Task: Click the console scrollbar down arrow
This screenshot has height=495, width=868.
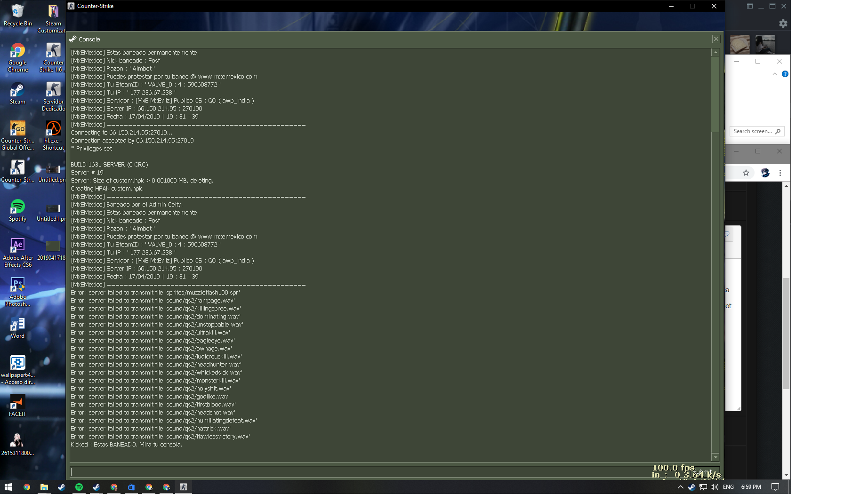Action: tap(715, 457)
